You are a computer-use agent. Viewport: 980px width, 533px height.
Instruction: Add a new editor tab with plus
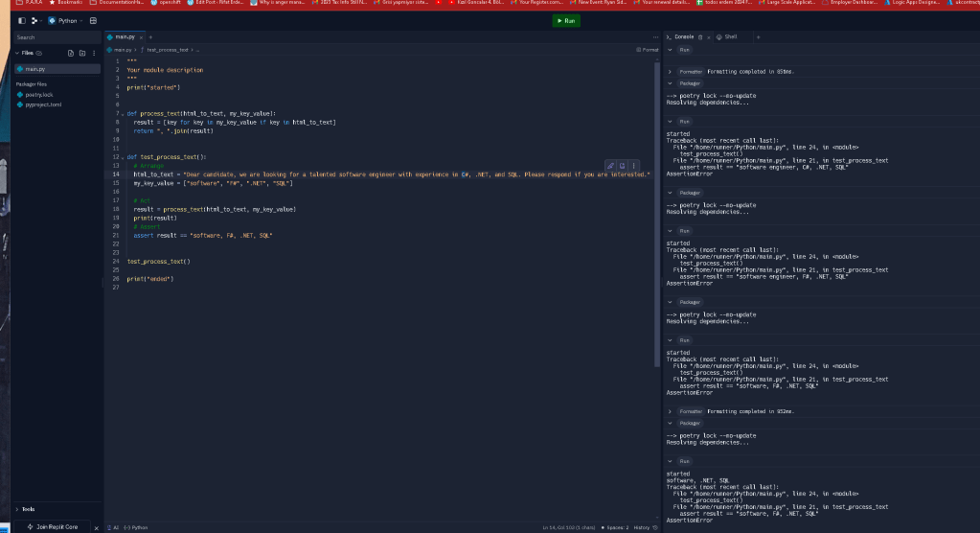point(150,37)
